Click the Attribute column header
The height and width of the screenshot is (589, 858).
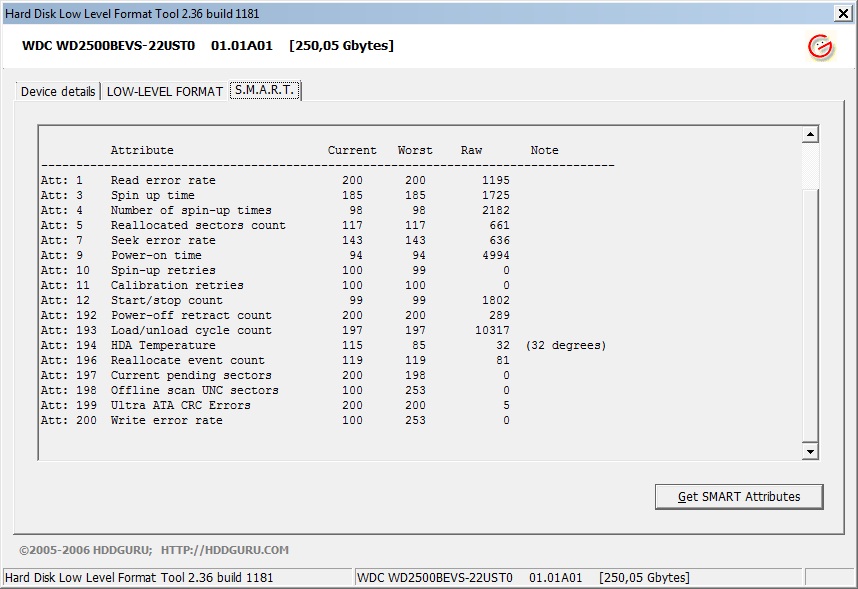(142, 150)
